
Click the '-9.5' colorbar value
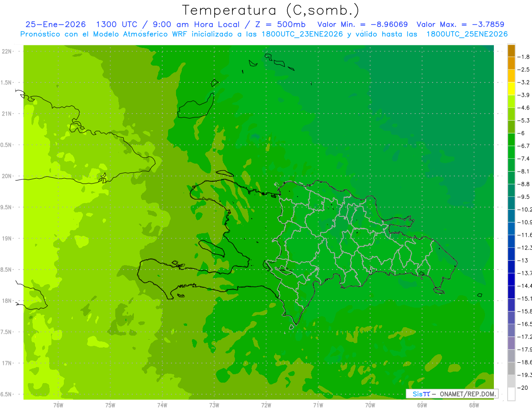(524, 196)
